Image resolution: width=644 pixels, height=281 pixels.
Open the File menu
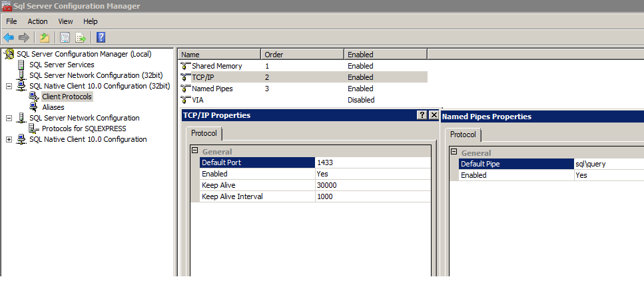coord(11,21)
